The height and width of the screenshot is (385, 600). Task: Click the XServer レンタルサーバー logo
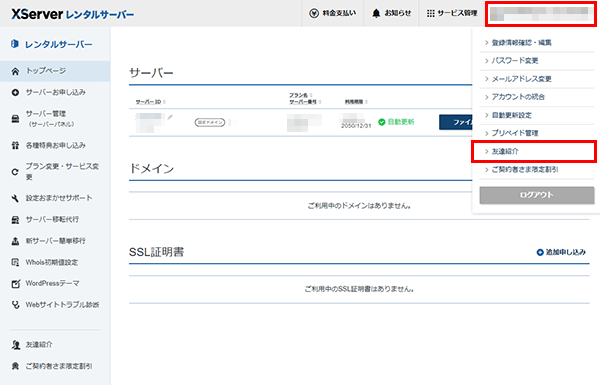[72, 15]
